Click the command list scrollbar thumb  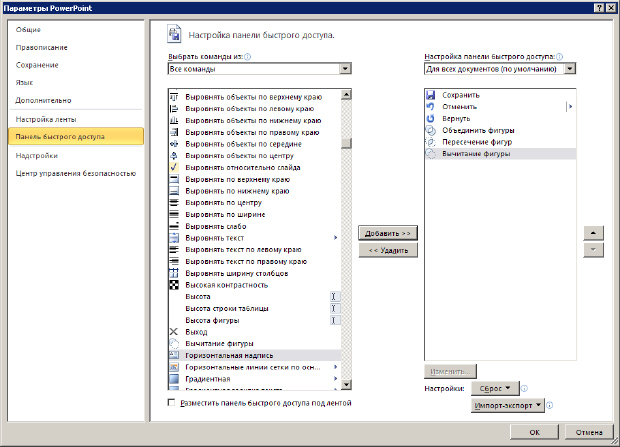[x=346, y=143]
